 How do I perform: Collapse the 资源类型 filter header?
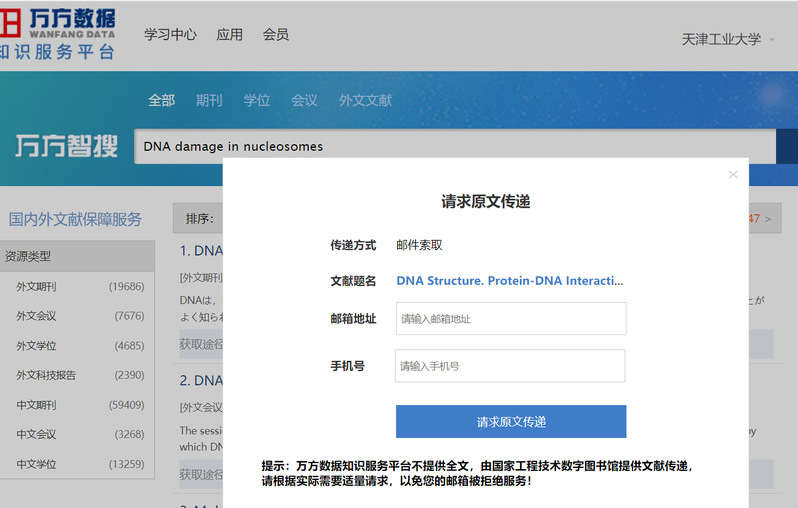coord(77,256)
